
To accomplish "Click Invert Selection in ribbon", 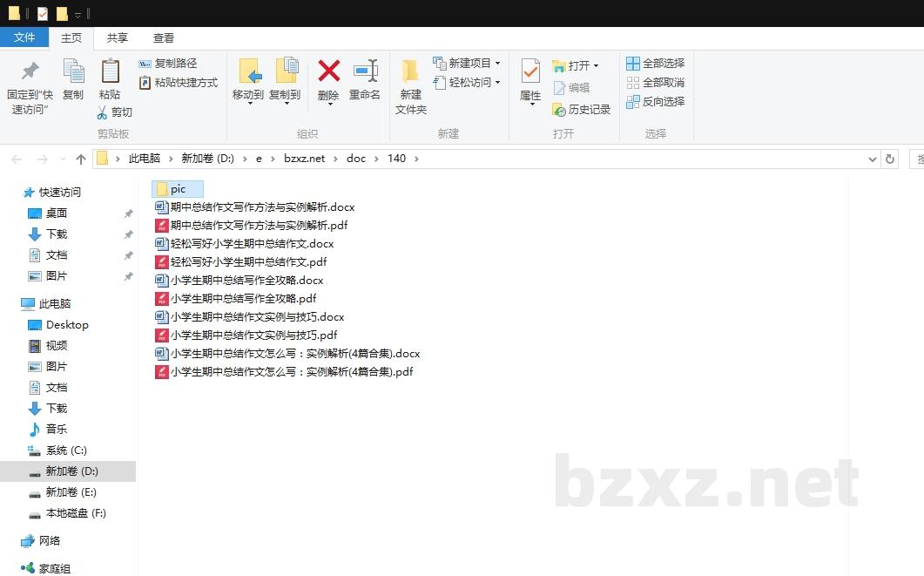I will 656,102.
